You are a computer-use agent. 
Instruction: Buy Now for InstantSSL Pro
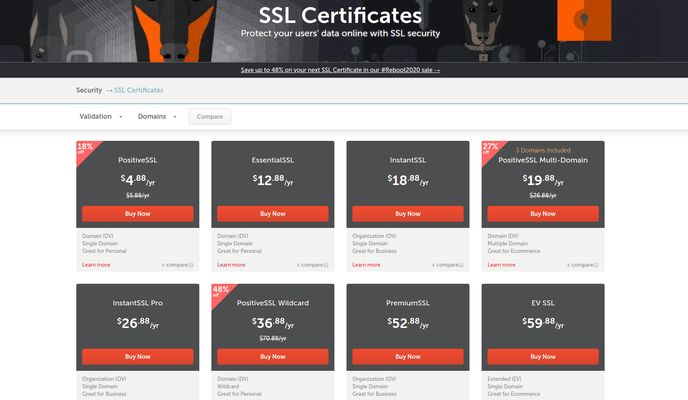point(138,357)
